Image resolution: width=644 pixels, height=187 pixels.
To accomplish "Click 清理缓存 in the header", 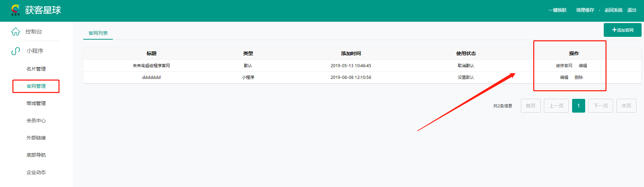I will click(x=585, y=10).
